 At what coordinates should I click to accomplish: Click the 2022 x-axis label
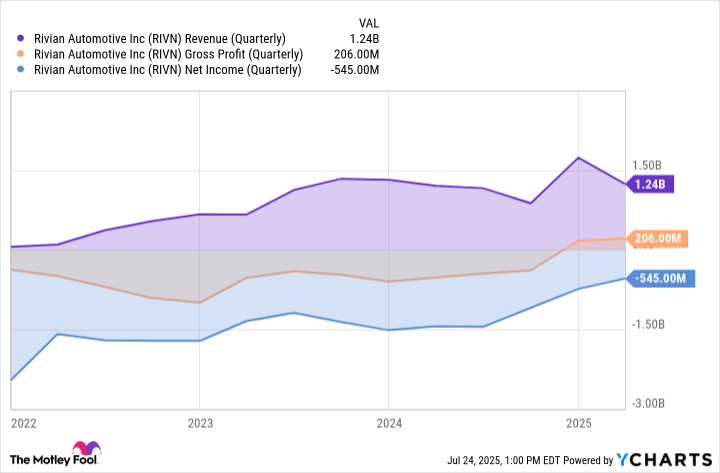click(24, 423)
